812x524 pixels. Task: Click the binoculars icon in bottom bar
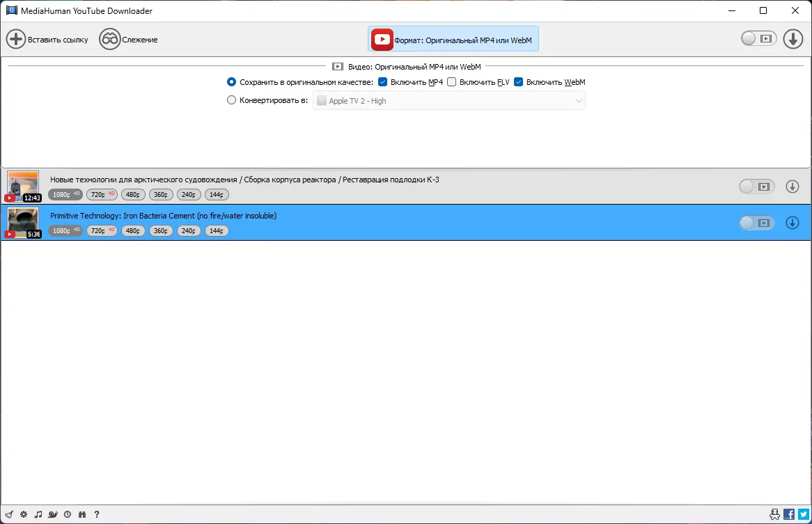click(81, 514)
